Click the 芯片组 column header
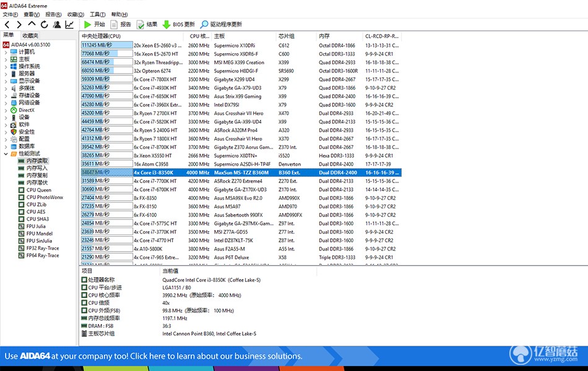588x371 pixels. point(296,36)
